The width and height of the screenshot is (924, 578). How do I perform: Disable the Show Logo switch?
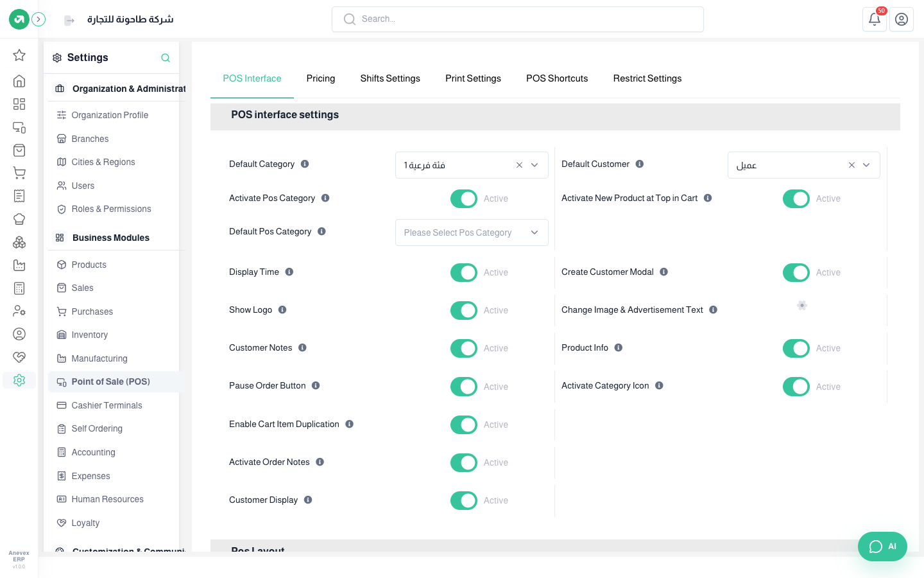point(463,310)
